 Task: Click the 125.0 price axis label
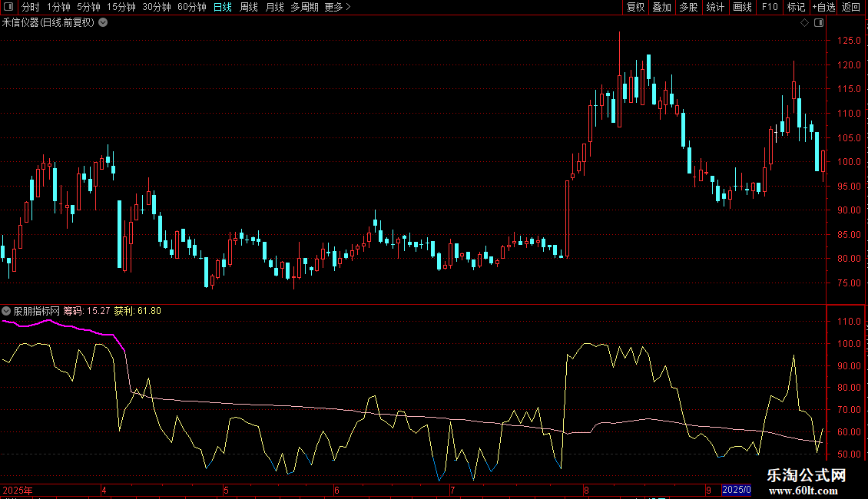coord(849,41)
